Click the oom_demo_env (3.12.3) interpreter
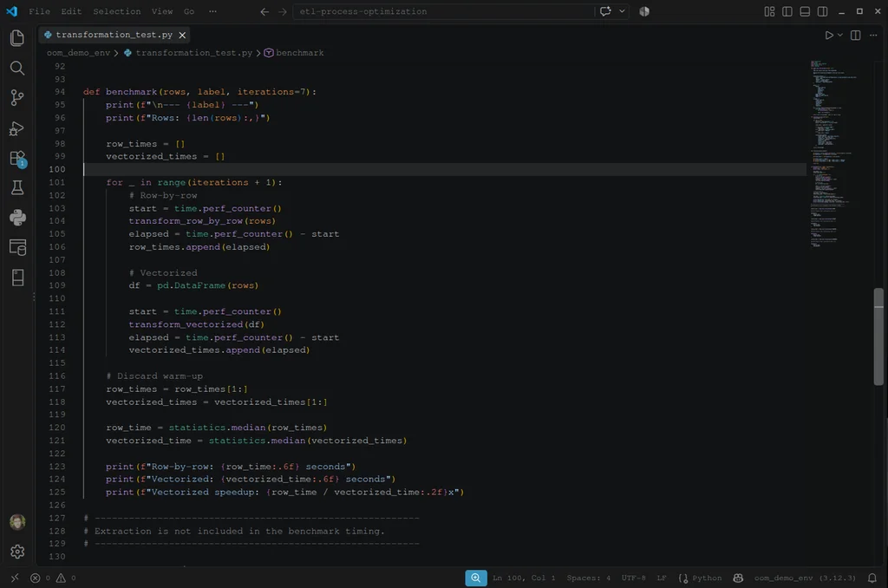This screenshot has width=888, height=588. [805, 578]
